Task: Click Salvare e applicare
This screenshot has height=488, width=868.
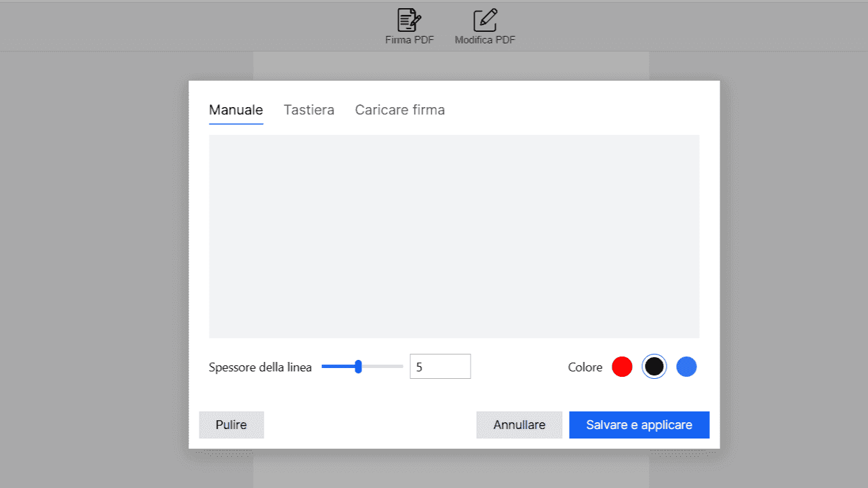Action: point(639,425)
